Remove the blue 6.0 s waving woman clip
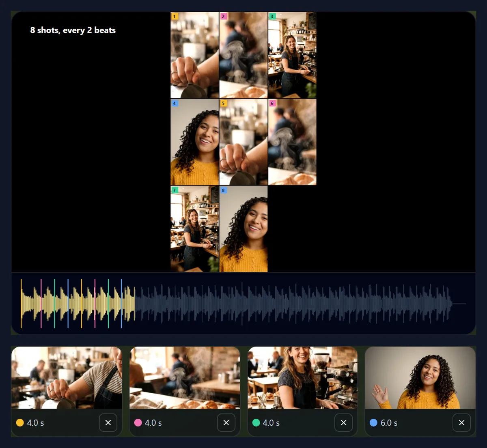The height and width of the screenshot is (448, 487). [461, 423]
